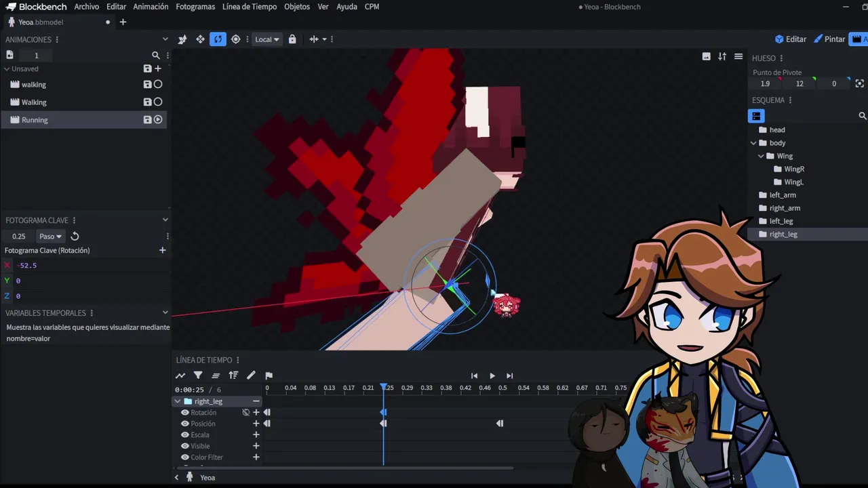This screenshot has width=868, height=488.
Task: Toggle visibility of Posición channel
Action: [x=184, y=424]
